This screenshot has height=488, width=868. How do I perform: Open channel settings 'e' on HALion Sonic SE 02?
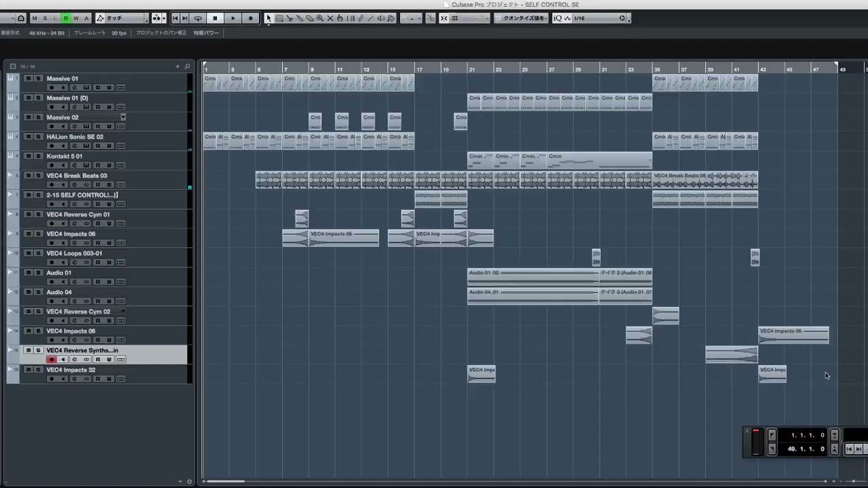click(x=75, y=146)
